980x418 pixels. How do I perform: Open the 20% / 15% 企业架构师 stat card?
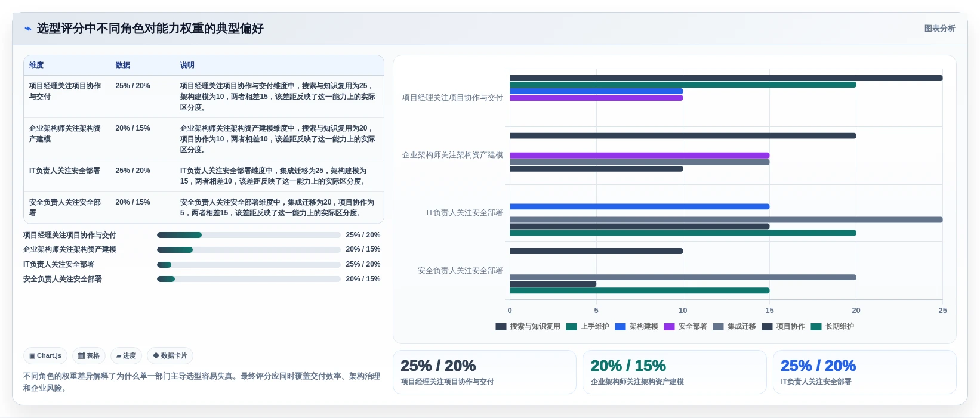coord(674,372)
